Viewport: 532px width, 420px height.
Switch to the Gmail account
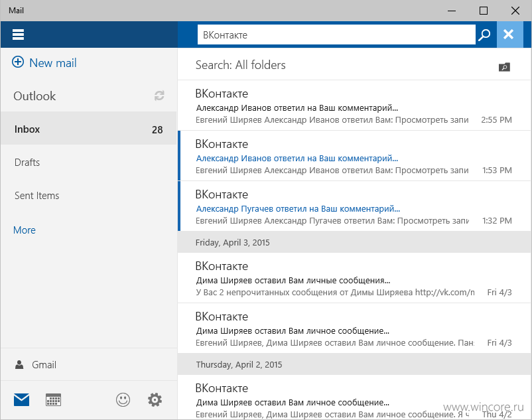tap(88, 365)
